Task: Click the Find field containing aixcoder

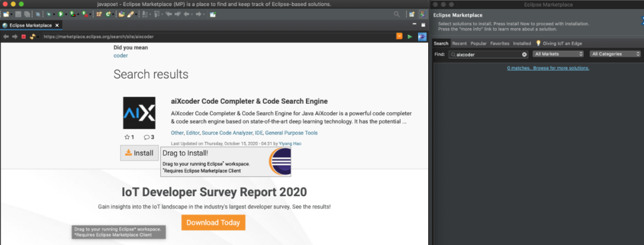Action: (x=488, y=54)
